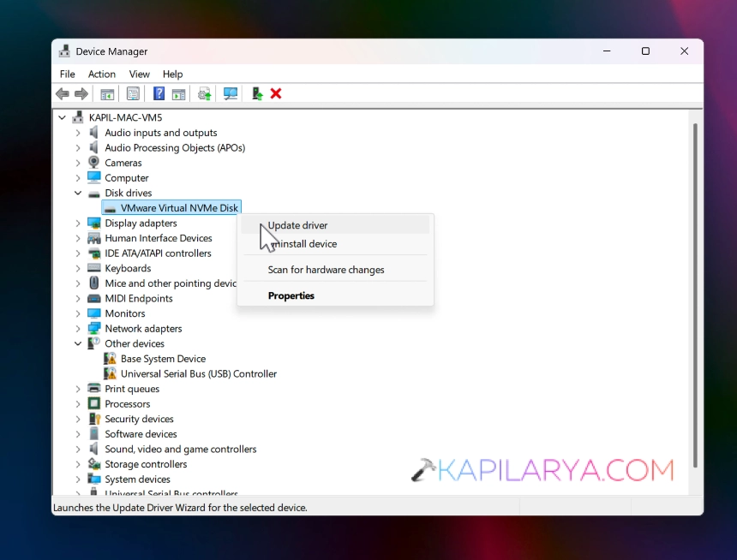The image size is (737, 560).
Task: Collapse the Other devices category
Action: [x=78, y=343]
